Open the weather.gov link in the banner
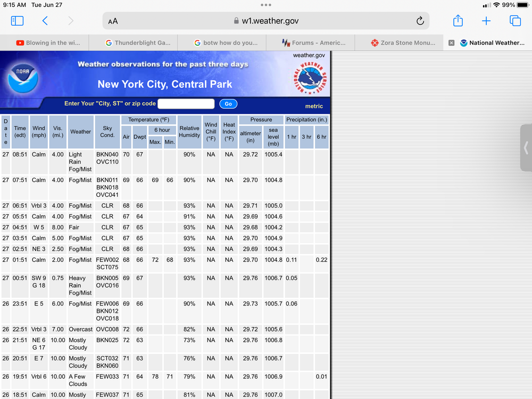 [x=309, y=55]
